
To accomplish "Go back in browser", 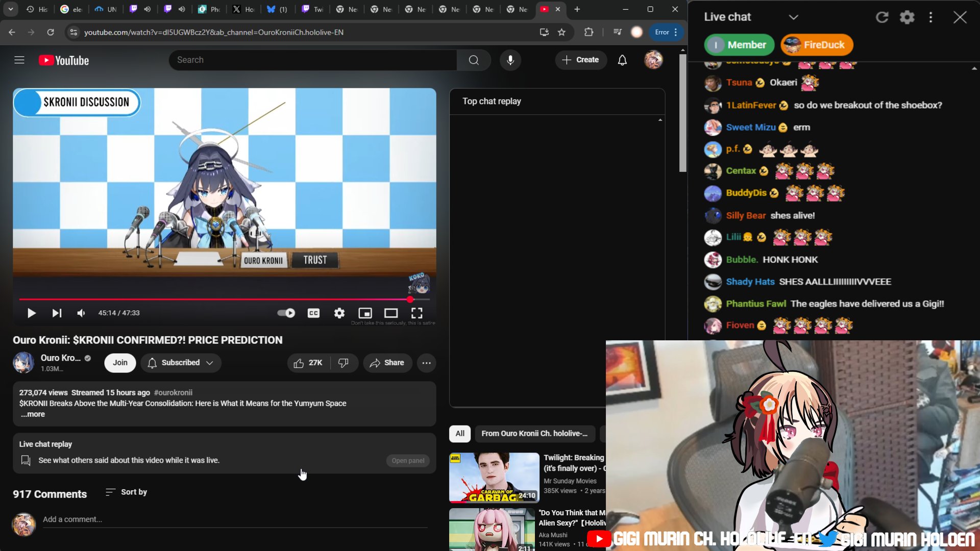I will point(12,32).
